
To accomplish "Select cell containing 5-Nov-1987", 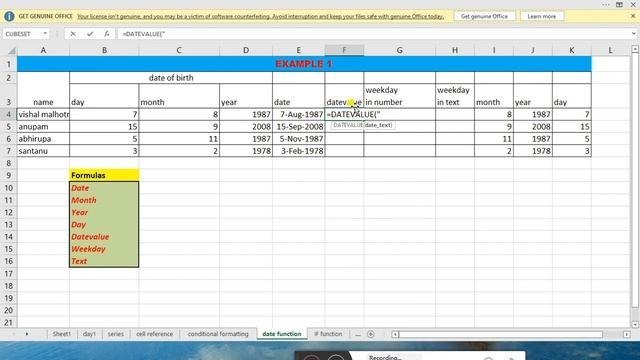I will pos(299,139).
